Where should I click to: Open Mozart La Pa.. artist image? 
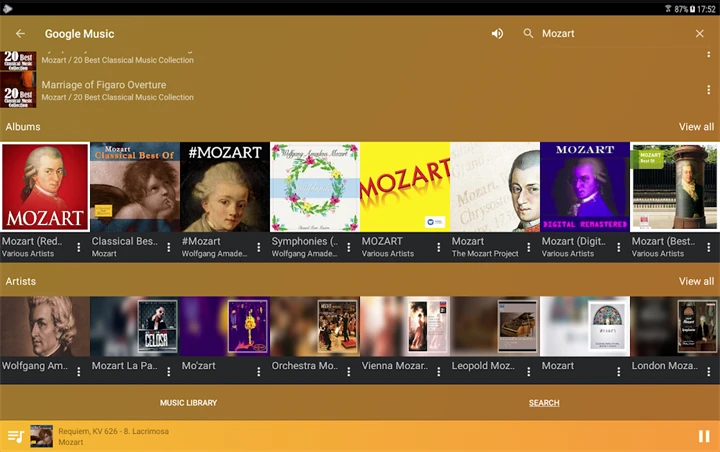coord(135,327)
